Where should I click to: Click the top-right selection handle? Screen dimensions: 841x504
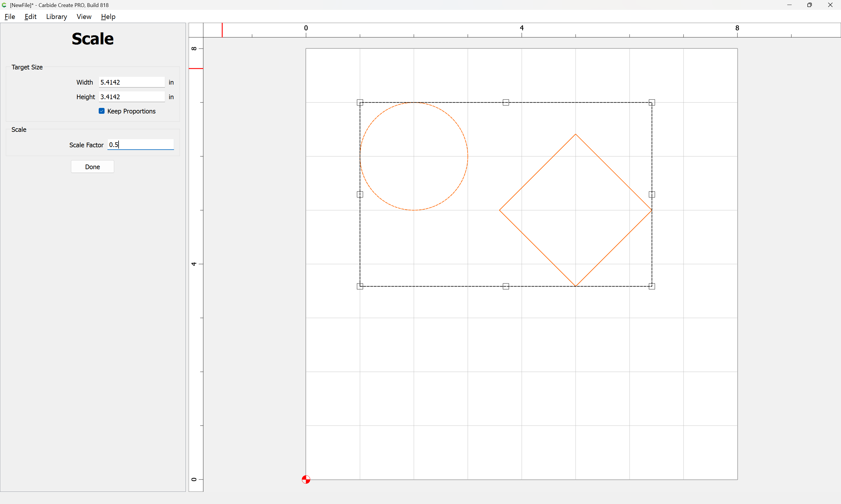(652, 103)
